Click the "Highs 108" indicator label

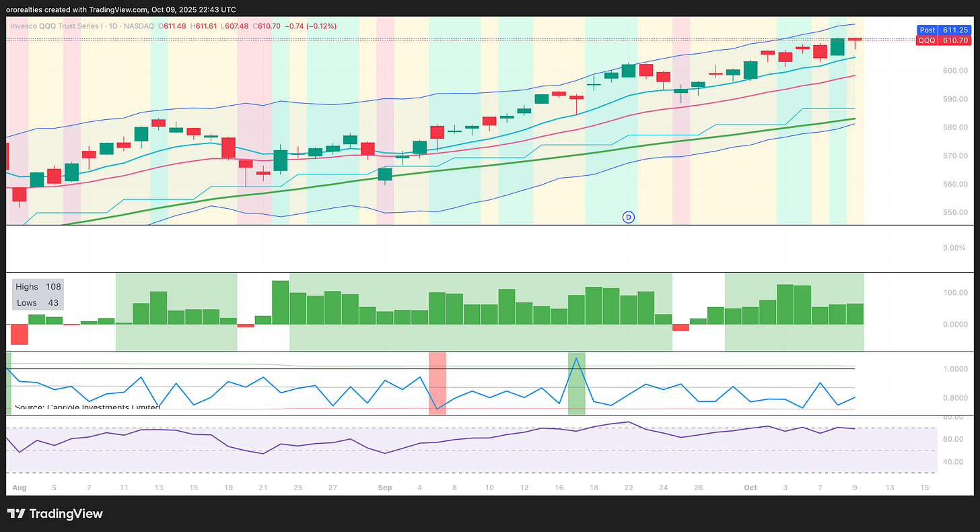[38, 287]
